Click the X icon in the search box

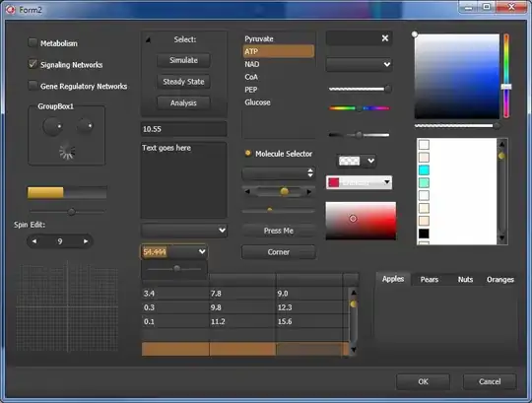[x=385, y=38]
